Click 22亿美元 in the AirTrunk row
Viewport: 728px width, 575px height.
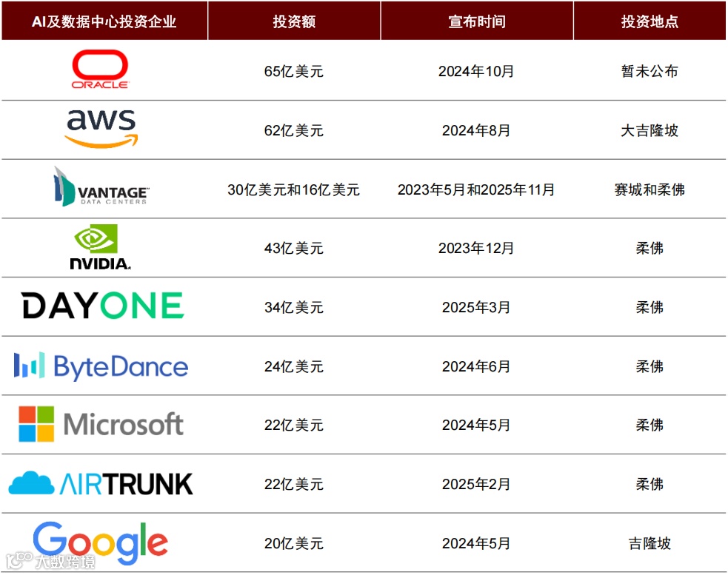tap(294, 484)
